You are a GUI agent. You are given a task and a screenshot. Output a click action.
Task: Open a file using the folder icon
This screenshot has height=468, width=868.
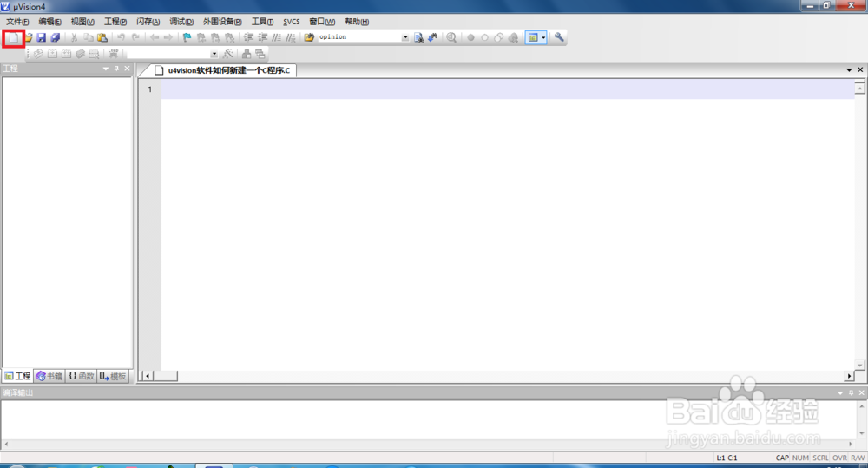[x=28, y=37]
